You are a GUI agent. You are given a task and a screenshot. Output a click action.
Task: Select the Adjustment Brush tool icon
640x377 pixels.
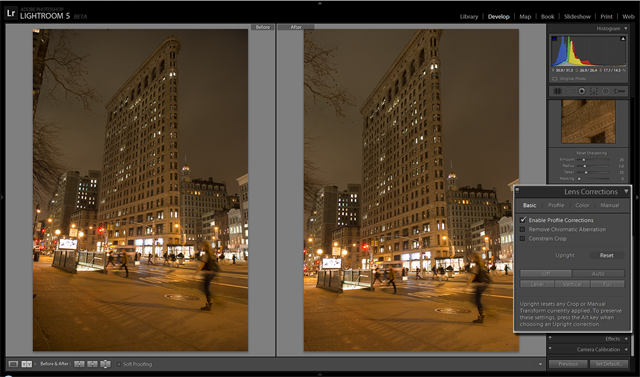(x=620, y=91)
